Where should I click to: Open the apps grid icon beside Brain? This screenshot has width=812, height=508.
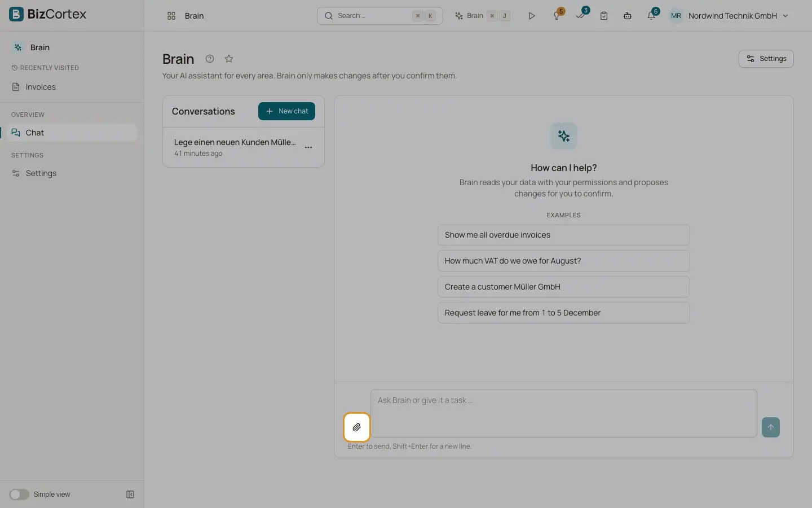(171, 16)
